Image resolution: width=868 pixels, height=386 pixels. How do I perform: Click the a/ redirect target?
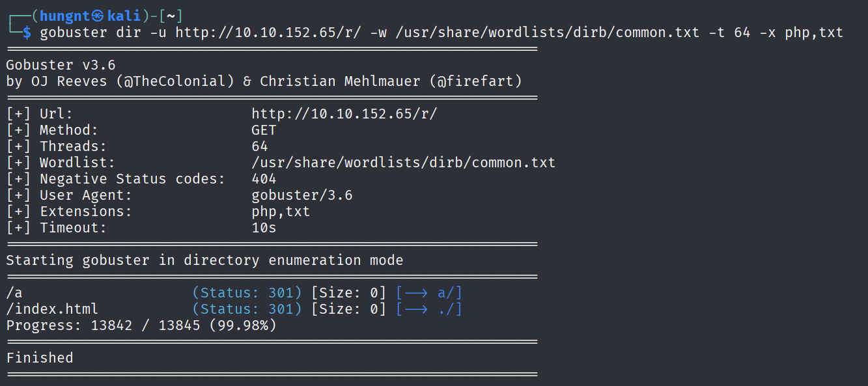(x=449, y=293)
